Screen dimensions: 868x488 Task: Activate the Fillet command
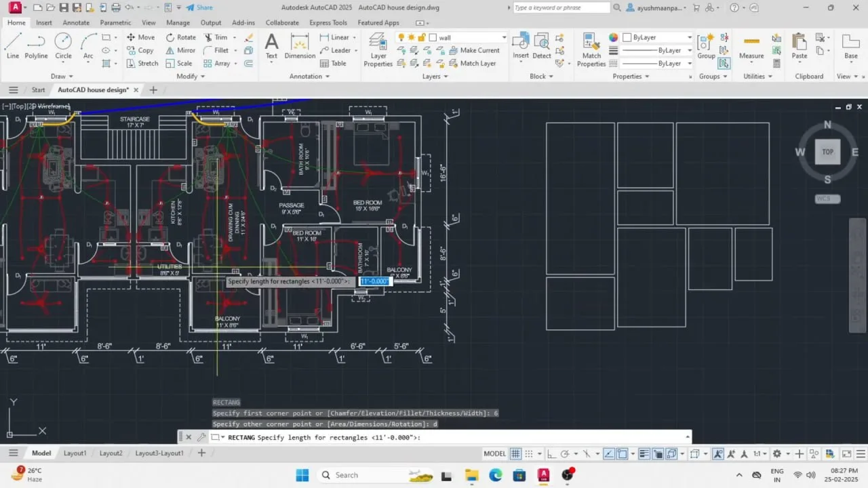pyautogui.click(x=216, y=50)
